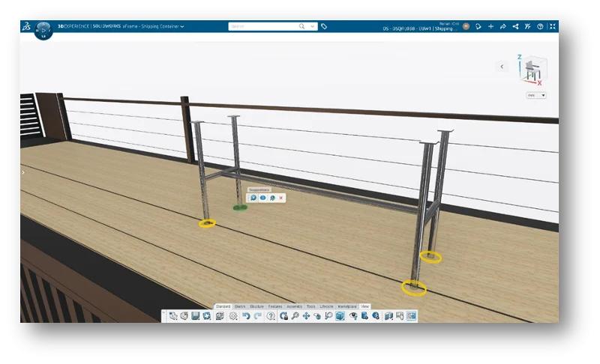Screen dimensions: 600x364
Task: Select the pan arrows tool
Action: [x=306, y=316]
